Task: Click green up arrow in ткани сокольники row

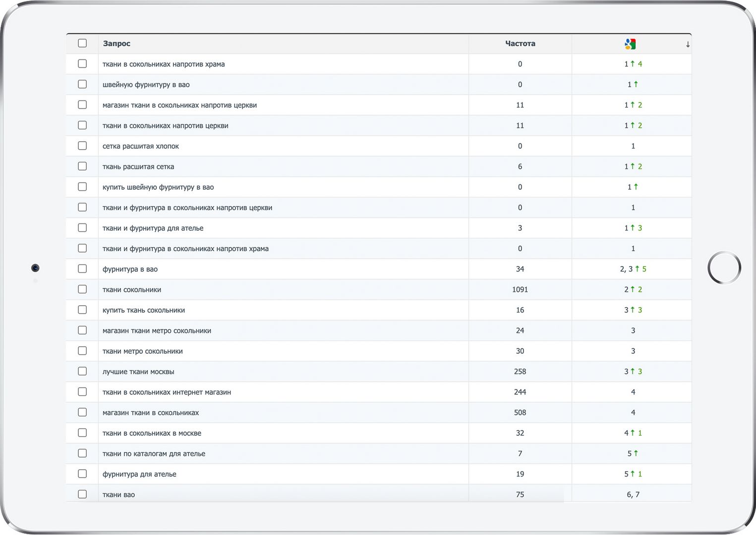Action: [x=633, y=289]
